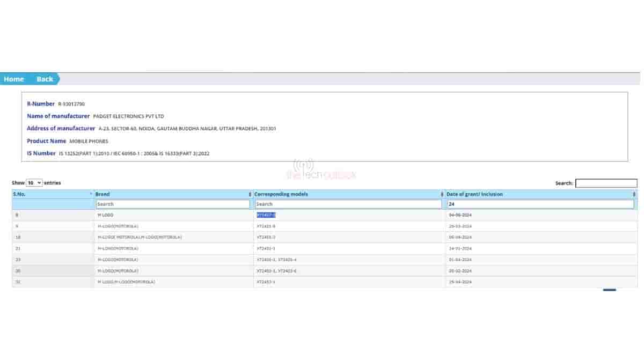Focus the Brand column search filter

(x=172, y=204)
